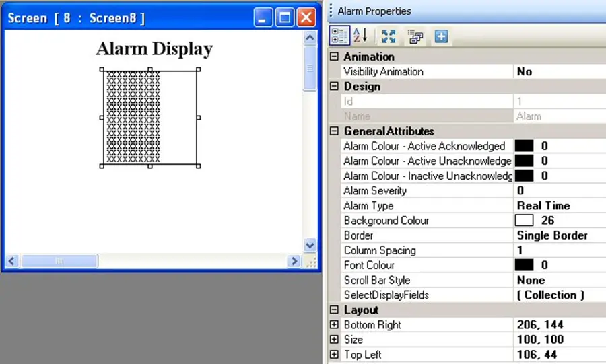The image size is (606, 364).
Task: Select the Inactive Unacknowledged colour swatch
Action: click(x=524, y=176)
